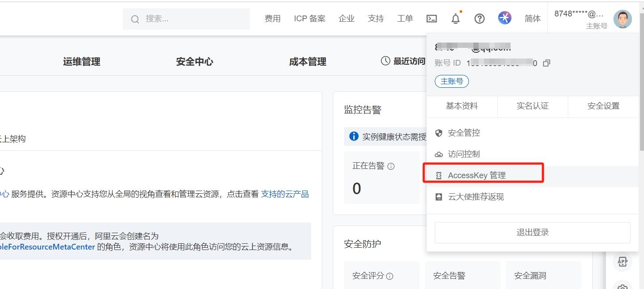Open the 简体 language selector

click(x=532, y=19)
